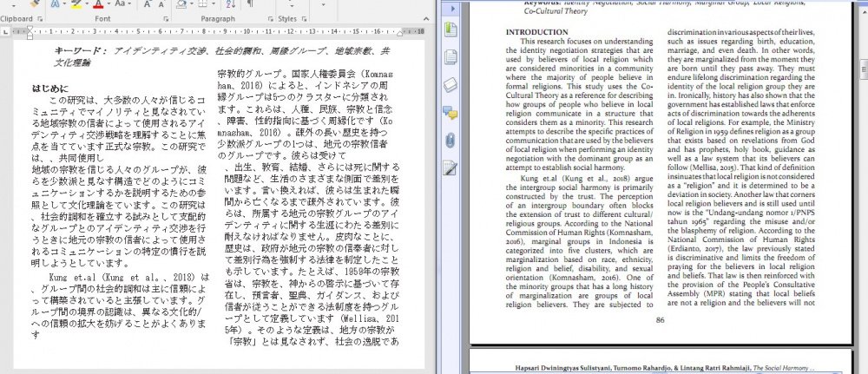Apply red font color to text
Screen dimensions: 868x374
point(98,3)
